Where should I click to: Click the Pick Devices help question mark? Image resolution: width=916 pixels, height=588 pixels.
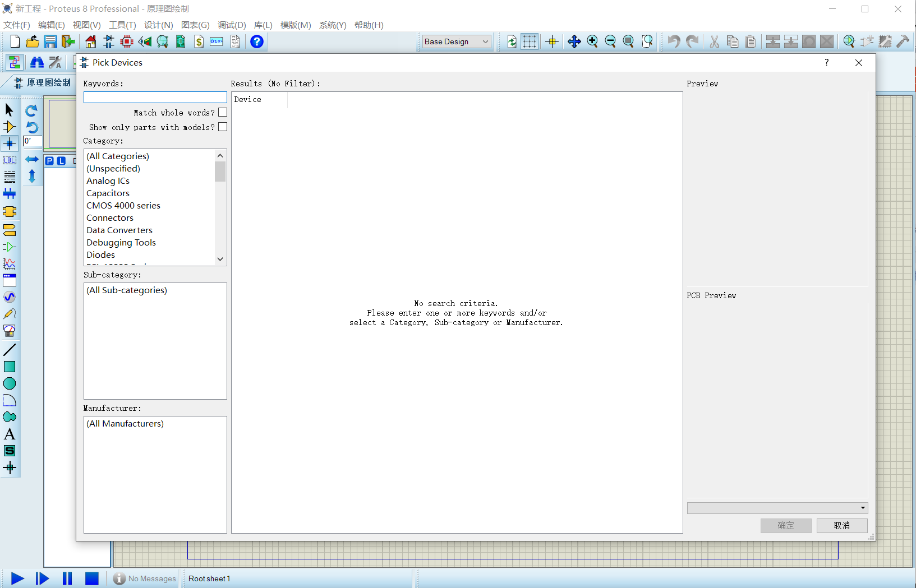(x=826, y=62)
